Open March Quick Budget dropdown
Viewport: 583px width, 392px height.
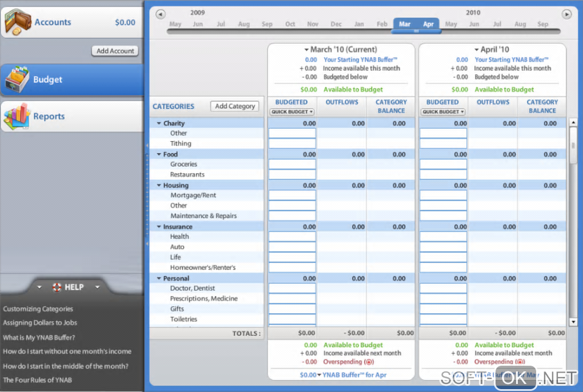click(292, 112)
